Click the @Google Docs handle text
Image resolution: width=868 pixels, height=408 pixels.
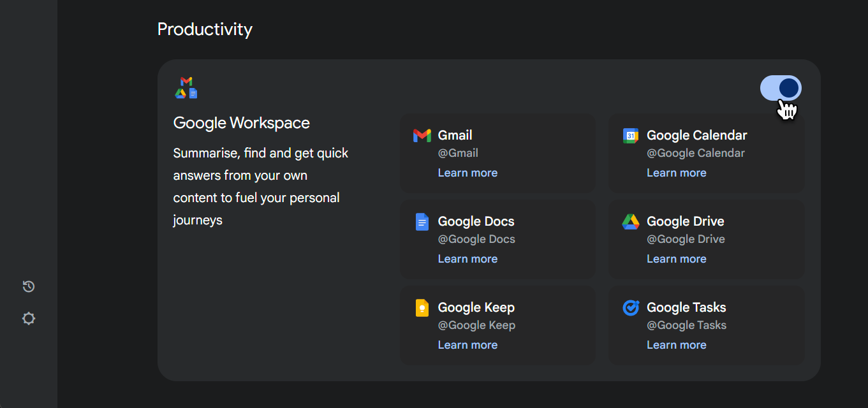(476, 239)
